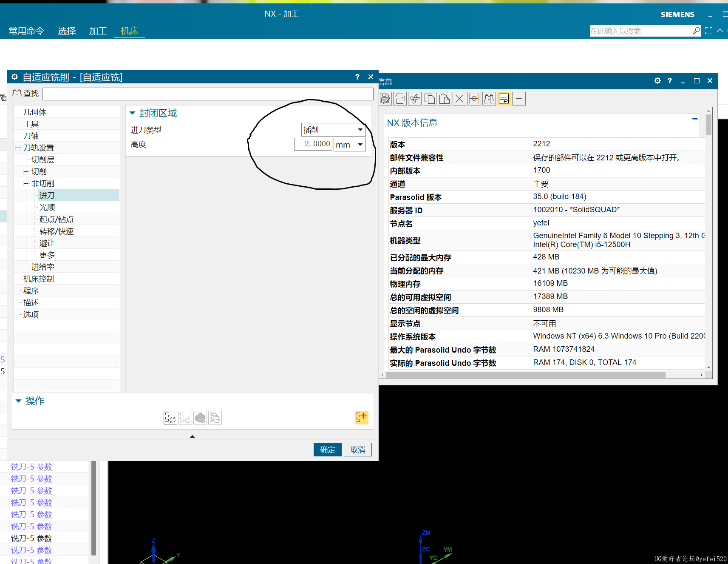728x564 pixels.
Task: Click the 查找 search field in the dialog
Action: 208,94
